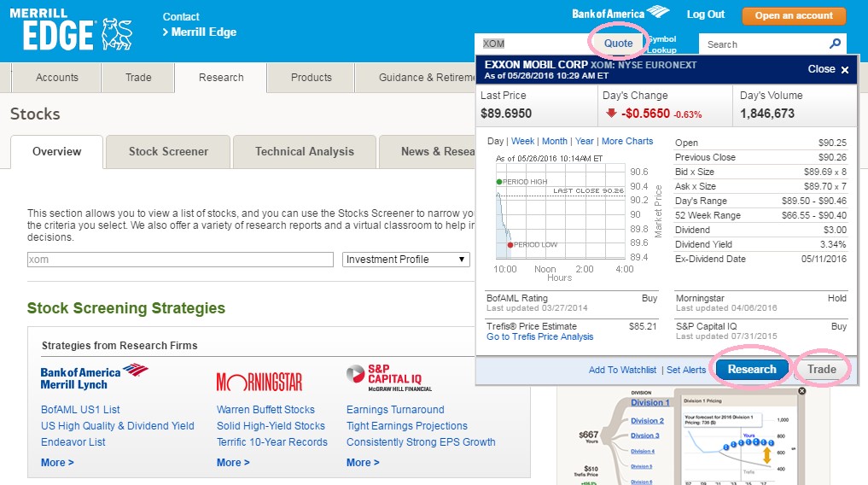This screenshot has height=485, width=868.
Task: Click the Ex-Dividend Date 05/11/2016
Action: click(824, 259)
